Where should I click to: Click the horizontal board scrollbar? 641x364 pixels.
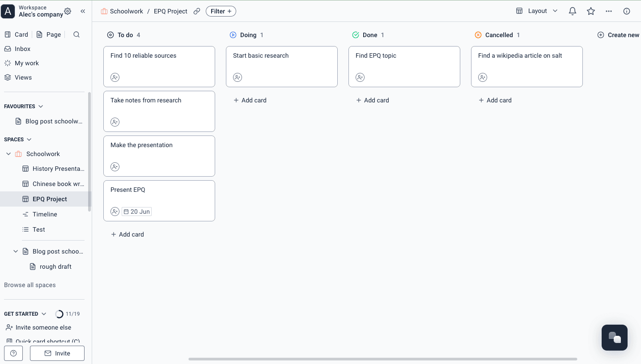[383, 359]
